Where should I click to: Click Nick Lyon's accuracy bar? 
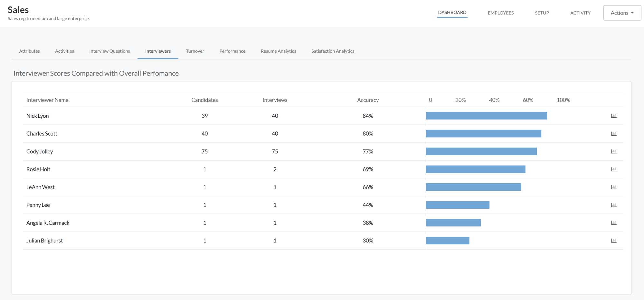pyautogui.click(x=486, y=116)
